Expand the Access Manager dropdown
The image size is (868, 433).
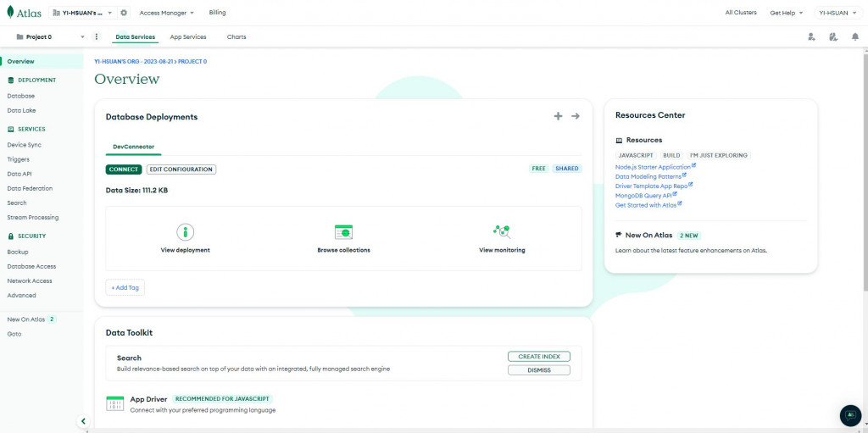tap(167, 13)
